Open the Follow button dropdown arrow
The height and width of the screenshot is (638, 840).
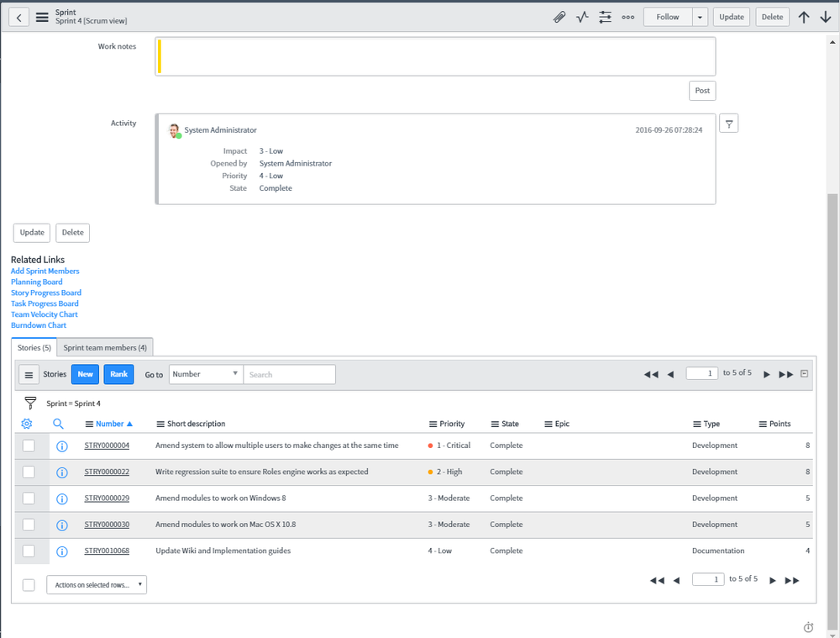coord(700,17)
